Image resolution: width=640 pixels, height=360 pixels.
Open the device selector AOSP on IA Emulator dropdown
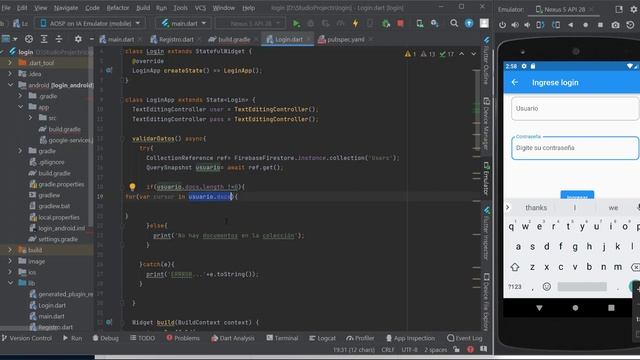pos(90,23)
